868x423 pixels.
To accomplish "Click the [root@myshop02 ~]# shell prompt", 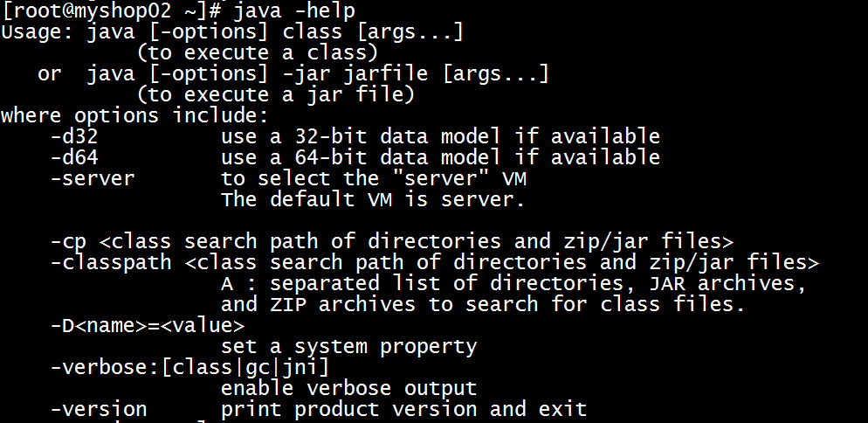I will 109,10.
